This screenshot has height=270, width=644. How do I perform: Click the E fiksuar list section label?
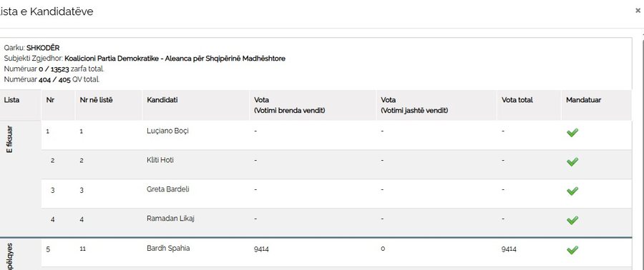(x=10, y=139)
